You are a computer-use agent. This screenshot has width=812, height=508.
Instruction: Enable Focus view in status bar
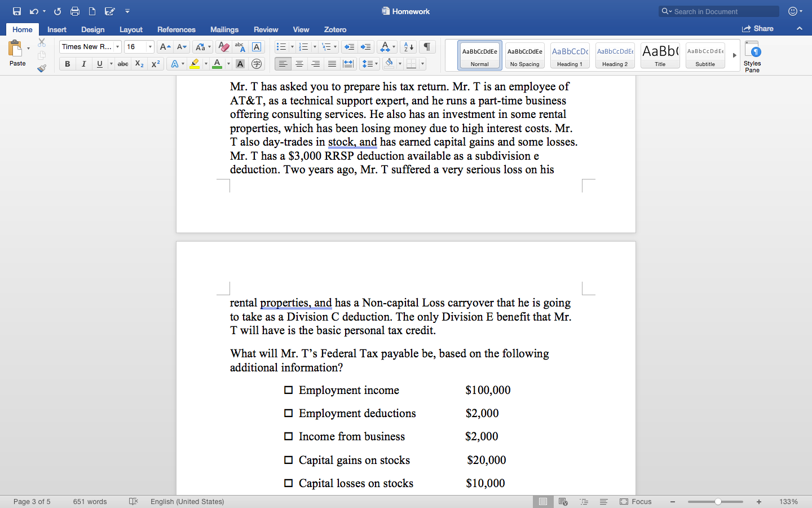point(636,501)
